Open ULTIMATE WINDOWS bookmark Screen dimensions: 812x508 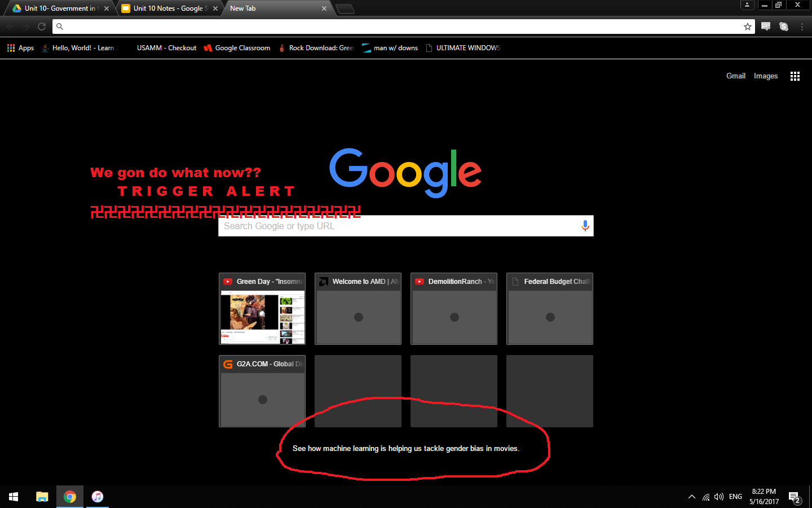pyautogui.click(x=463, y=48)
